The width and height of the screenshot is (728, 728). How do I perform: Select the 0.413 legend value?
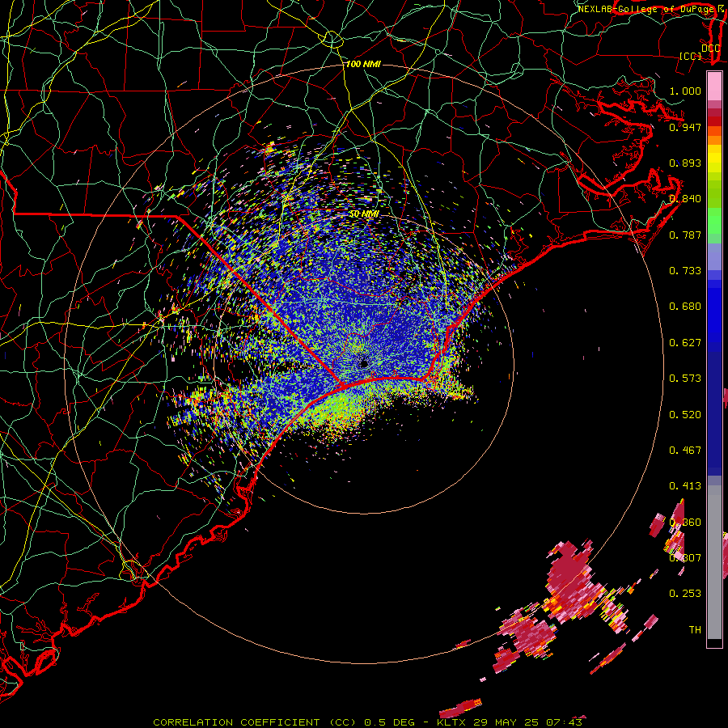click(x=685, y=486)
